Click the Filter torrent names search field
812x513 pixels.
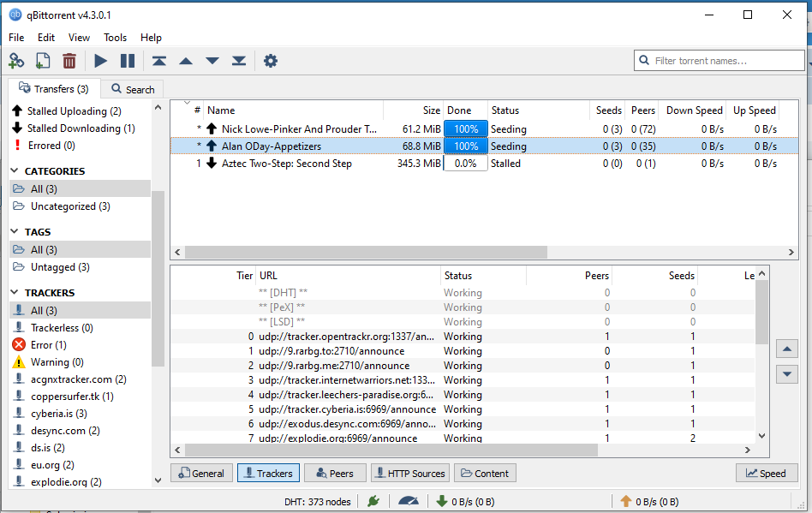719,61
